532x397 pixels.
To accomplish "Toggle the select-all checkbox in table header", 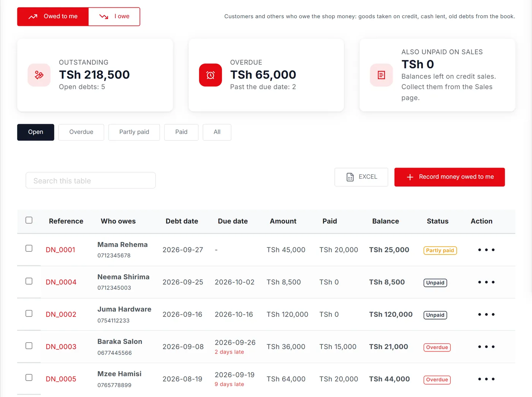I will 29,220.
